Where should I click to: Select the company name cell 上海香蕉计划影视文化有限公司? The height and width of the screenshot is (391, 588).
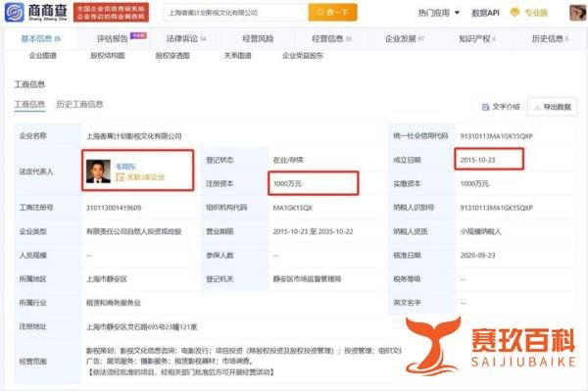tap(134, 136)
